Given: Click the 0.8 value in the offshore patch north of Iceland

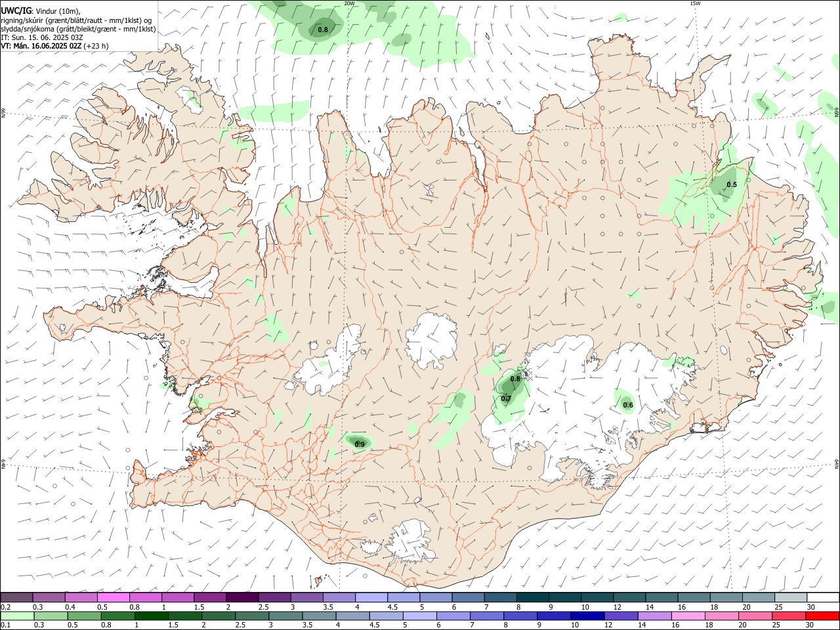Looking at the screenshot, I should (x=323, y=30).
